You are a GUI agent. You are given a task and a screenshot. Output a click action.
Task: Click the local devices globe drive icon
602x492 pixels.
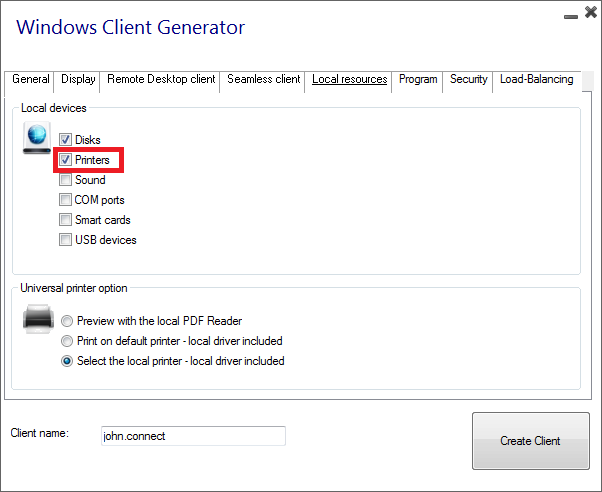[x=37, y=139]
